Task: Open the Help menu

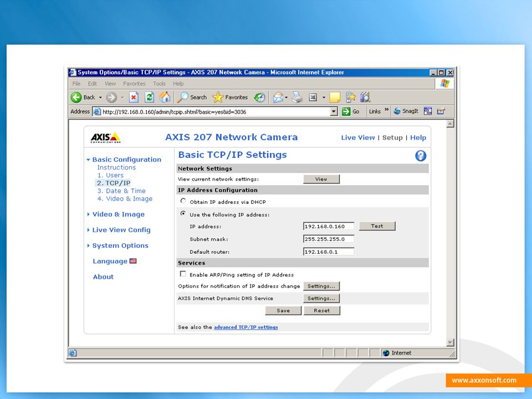Action: [x=178, y=84]
